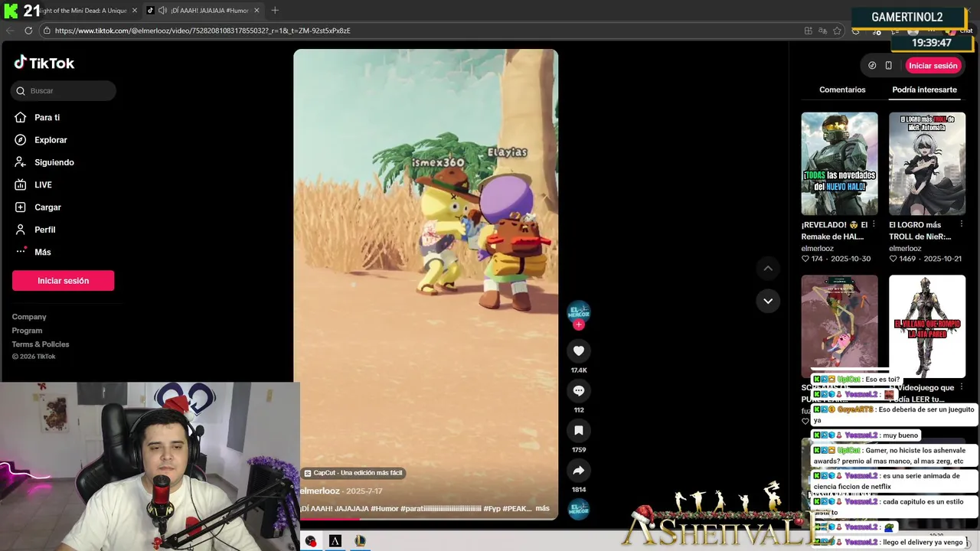The width and height of the screenshot is (980, 551).
Task: Open a new browser tab
Action: click(275, 10)
